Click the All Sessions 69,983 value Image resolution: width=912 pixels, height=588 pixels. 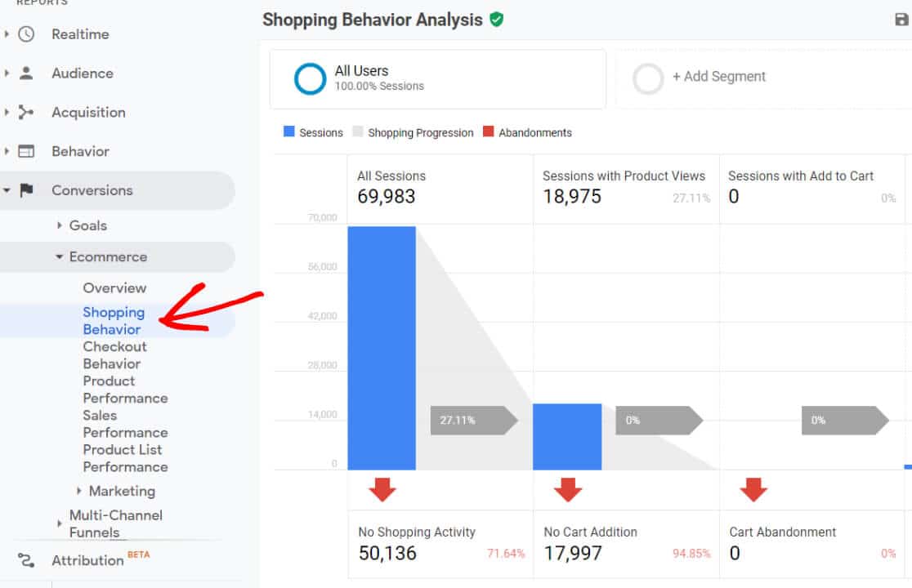click(387, 196)
